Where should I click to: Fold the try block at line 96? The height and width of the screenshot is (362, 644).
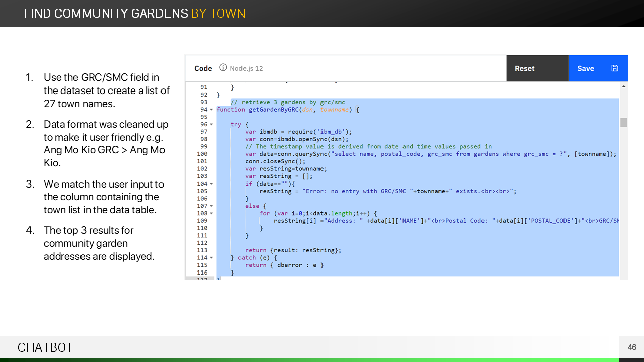211,124
